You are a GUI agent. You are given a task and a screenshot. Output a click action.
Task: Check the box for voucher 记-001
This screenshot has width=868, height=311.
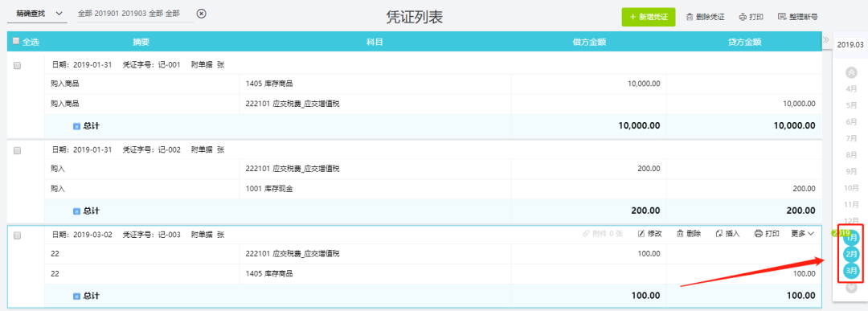[x=17, y=65]
